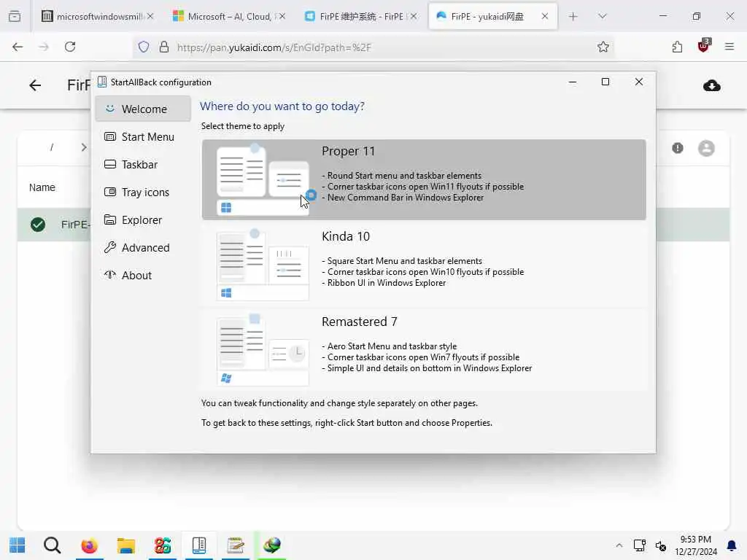Viewport: 747px width, 560px height.
Task: Open the Start Menu settings page
Action: pyautogui.click(x=143, y=136)
